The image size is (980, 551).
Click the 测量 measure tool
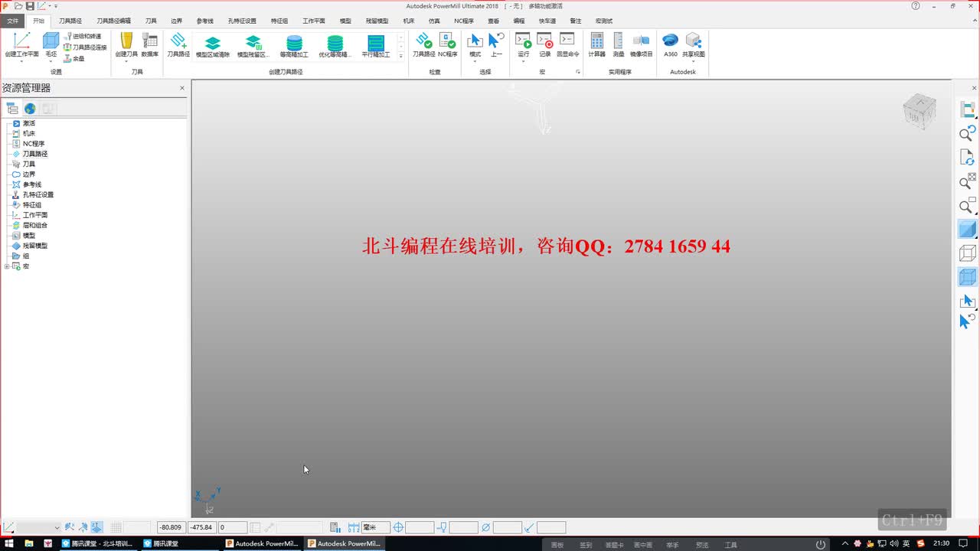pos(619,44)
